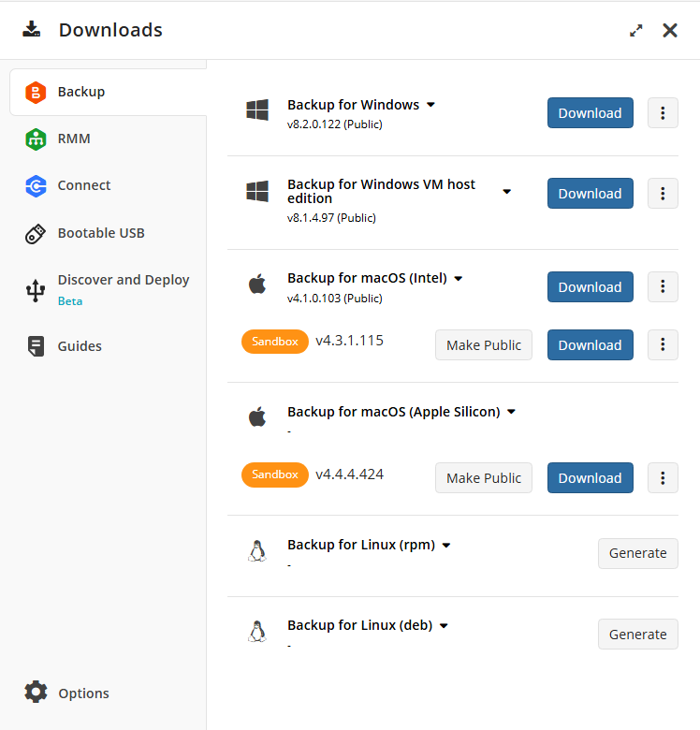Click the Backup hexagon icon in sidebar

(36, 92)
